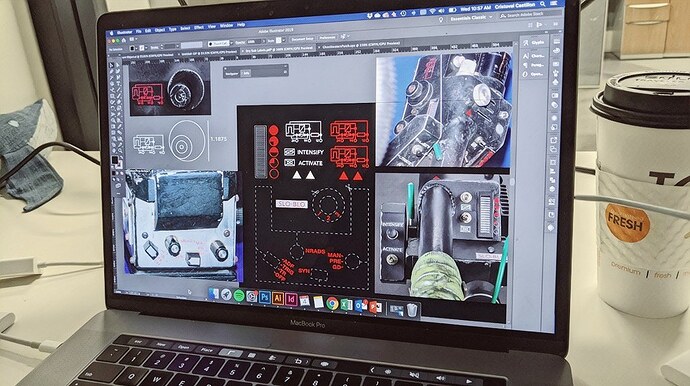
Task: Open Finder from the Dock
Action: (214, 294)
